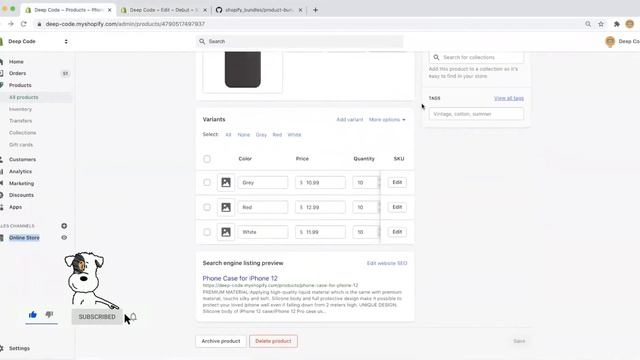Edit the Grey variant

coord(397,182)
